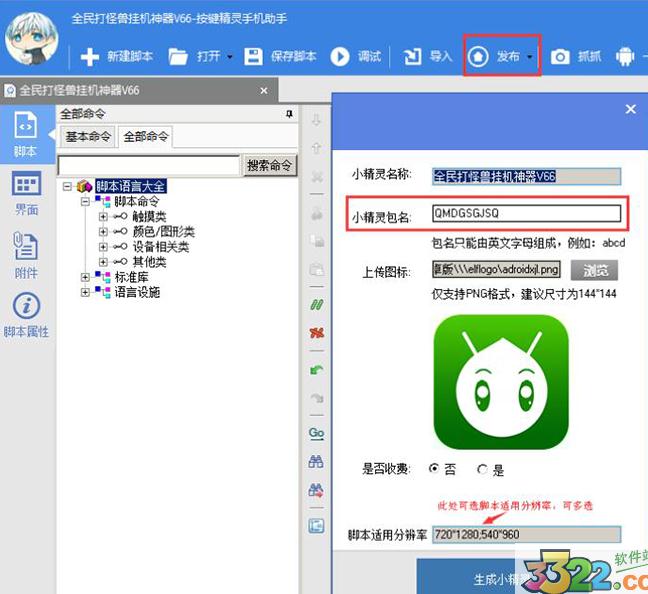Toggle the pin on the 全部命令 panel

tap(290, 114)
